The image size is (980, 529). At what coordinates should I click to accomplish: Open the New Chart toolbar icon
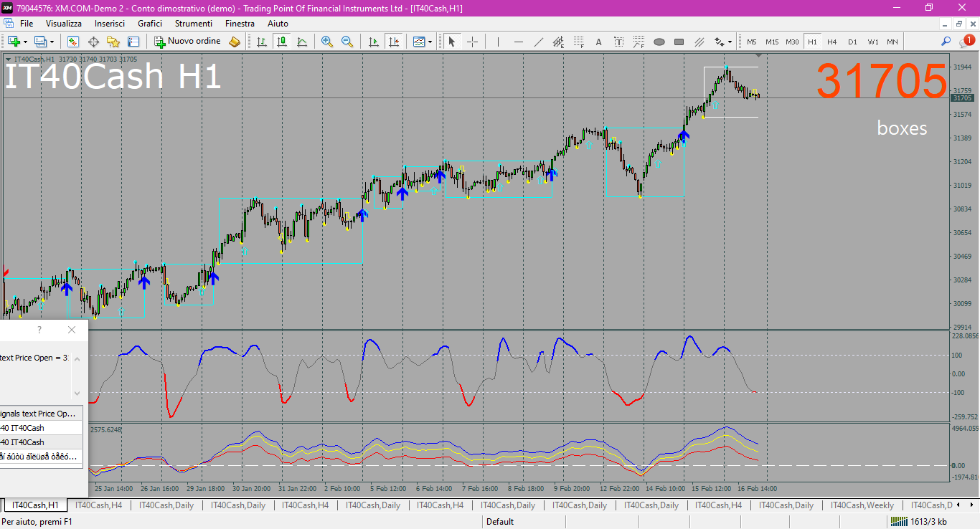tap(13, 42)
